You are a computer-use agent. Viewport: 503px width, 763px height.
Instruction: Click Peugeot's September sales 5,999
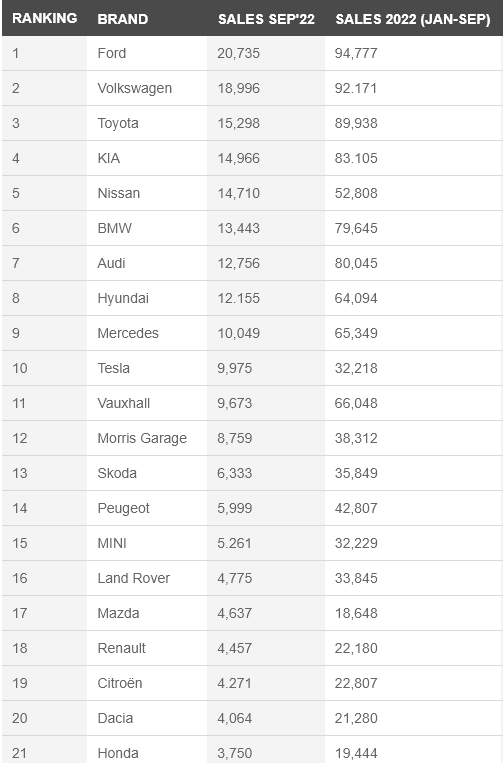coord(234,509)
